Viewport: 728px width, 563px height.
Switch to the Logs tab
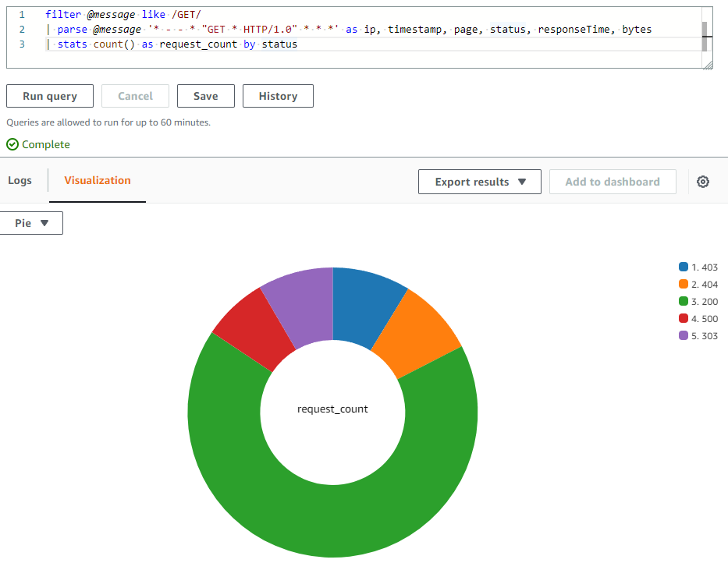click(x=20, y=181)
